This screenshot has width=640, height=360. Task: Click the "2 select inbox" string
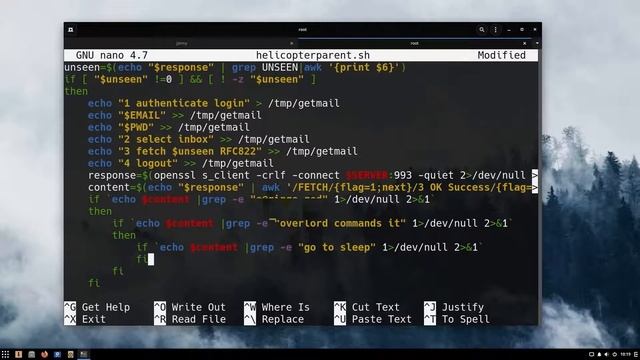coord(166,139)
